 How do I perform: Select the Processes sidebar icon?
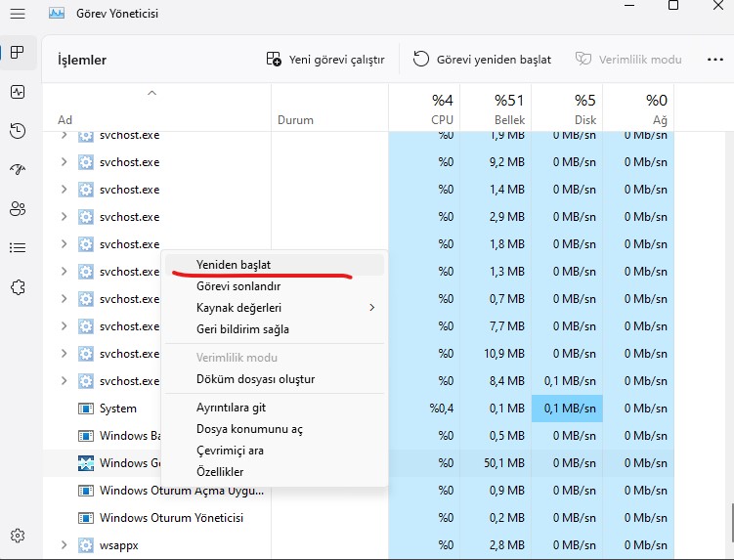coord(18,53)
